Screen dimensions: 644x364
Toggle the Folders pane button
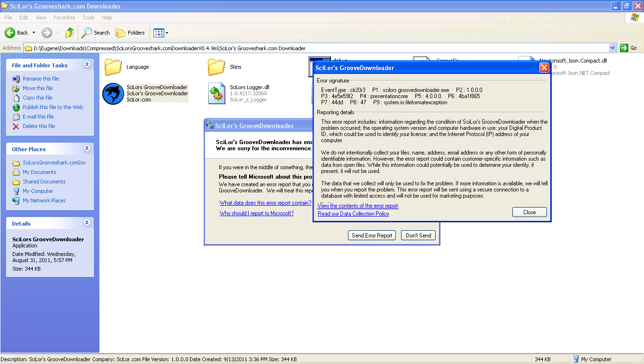[x=130, y=33]
